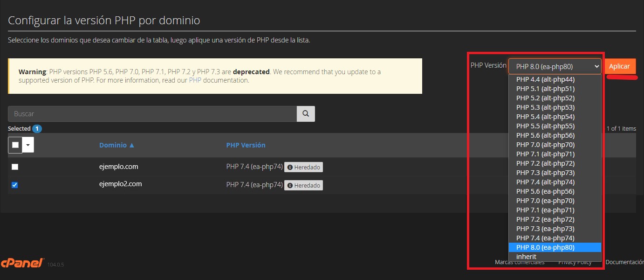Screen dimensions: 644x280
Task: Click Heredado info badge for ejemplo2.com
Action: [x=303, y=185]
